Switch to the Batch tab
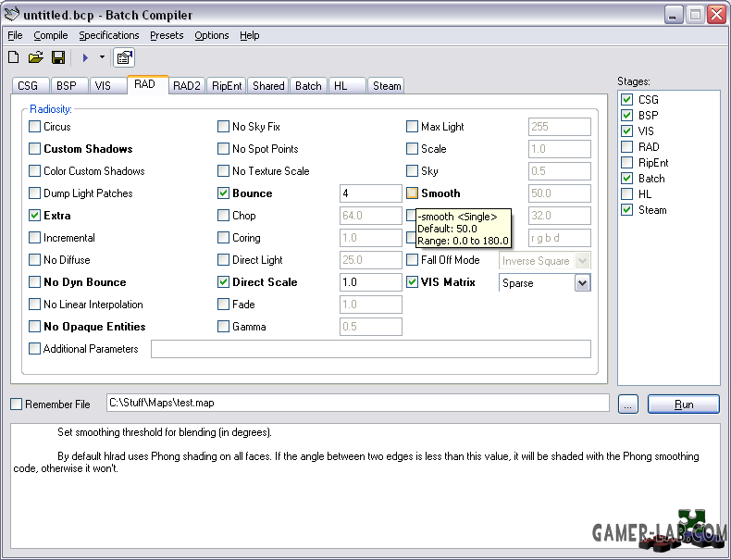731x560 pixels. [x=308, y=86]
